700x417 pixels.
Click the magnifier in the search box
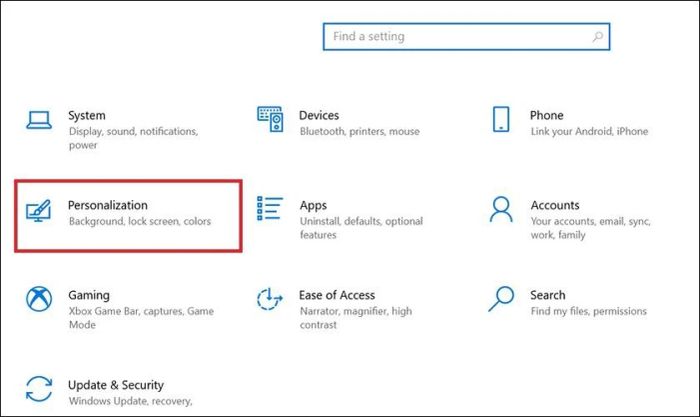tap(597, 37)
